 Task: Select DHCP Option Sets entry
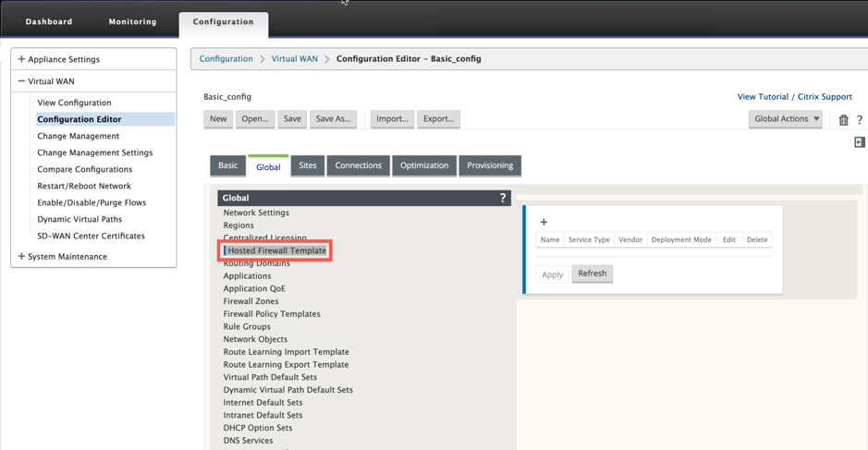coord(257,428)
